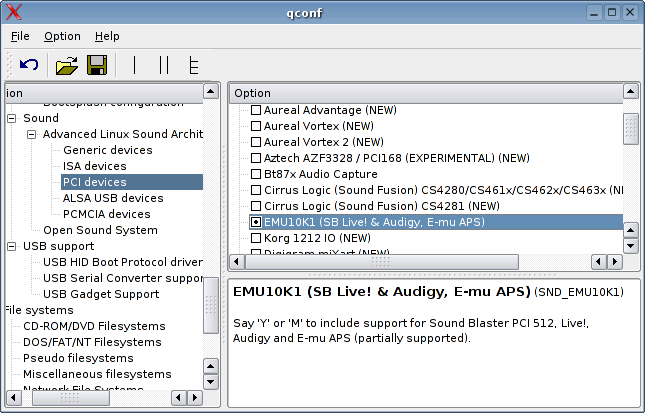Open the Option menu

coord(63,36)
